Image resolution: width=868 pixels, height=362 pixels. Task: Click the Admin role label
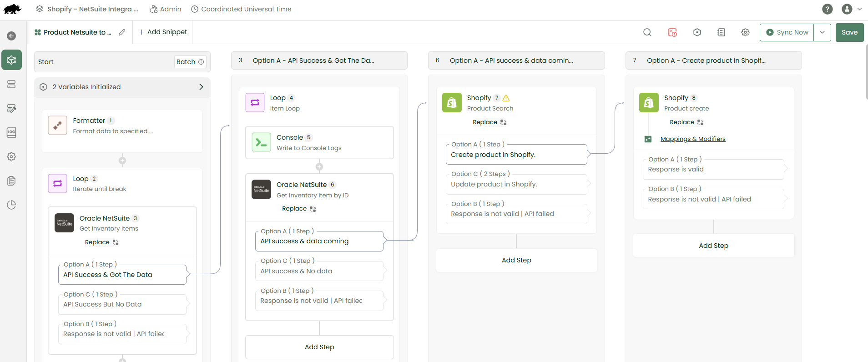166,9
